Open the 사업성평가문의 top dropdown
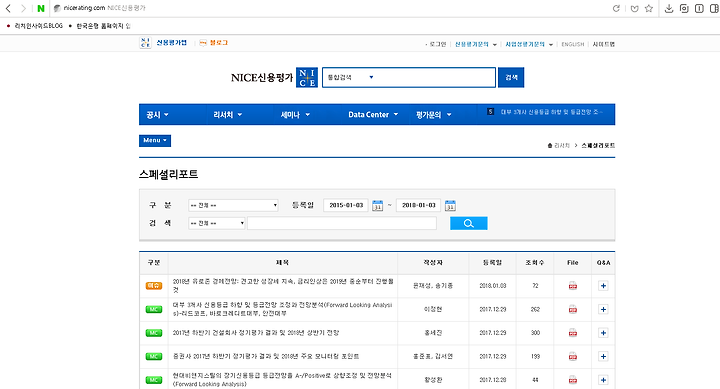 [529, 45]
